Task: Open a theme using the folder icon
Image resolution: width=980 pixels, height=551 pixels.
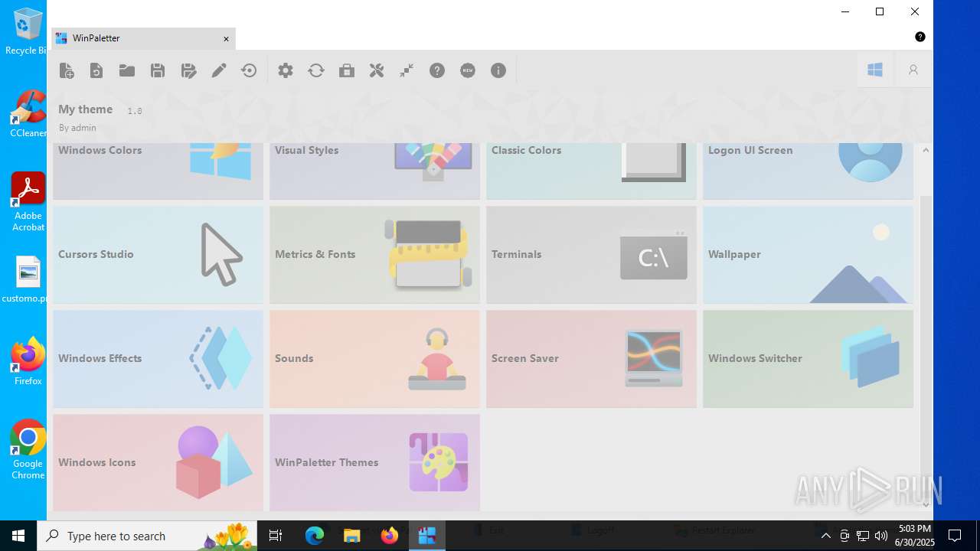Action: tap(127, 70)
